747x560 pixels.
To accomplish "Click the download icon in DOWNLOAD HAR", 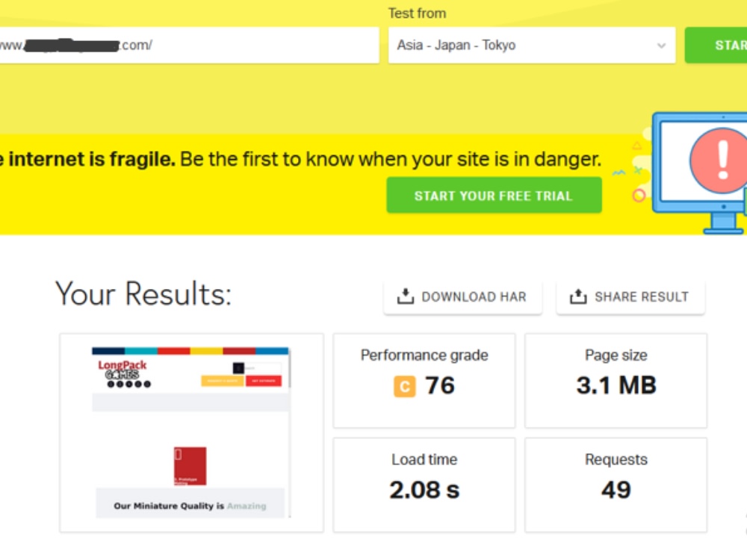I will click(406, 296).
